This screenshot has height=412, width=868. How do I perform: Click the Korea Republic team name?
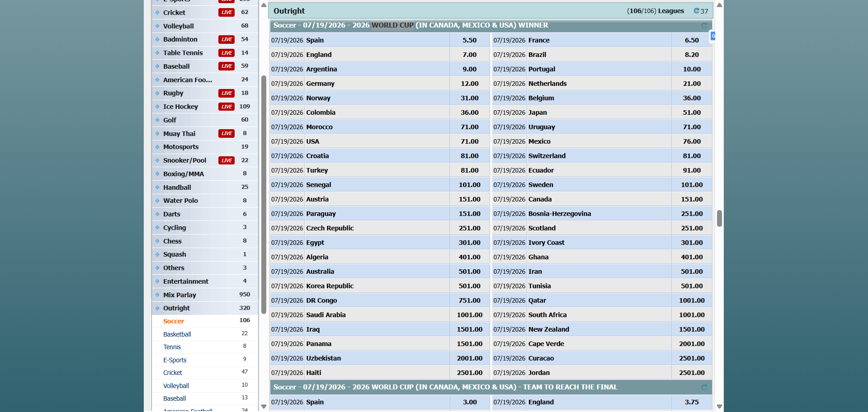330,286
